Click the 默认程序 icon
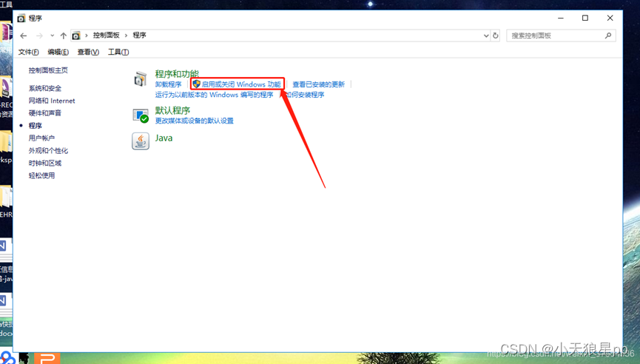The height and width of the screenshot is (364, 640). (x=141, y=115)
